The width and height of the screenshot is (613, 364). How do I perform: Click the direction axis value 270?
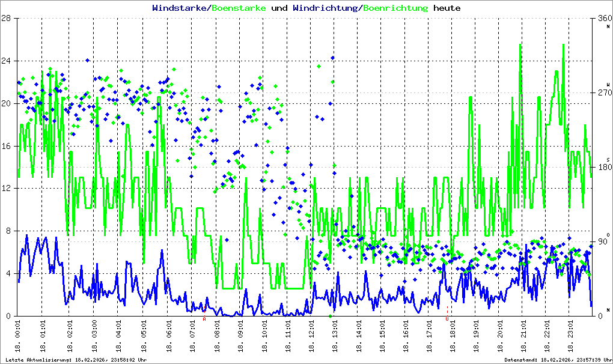pyautogui.click(x=605, y=93)
